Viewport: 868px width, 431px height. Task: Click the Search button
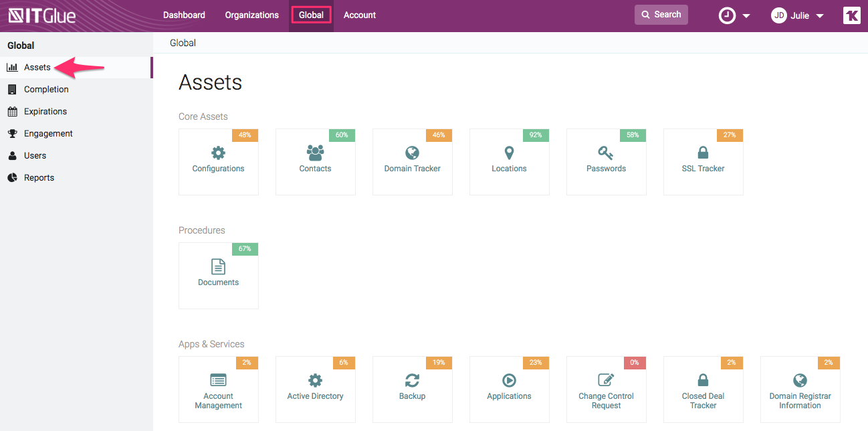click(x=661, y=15)
